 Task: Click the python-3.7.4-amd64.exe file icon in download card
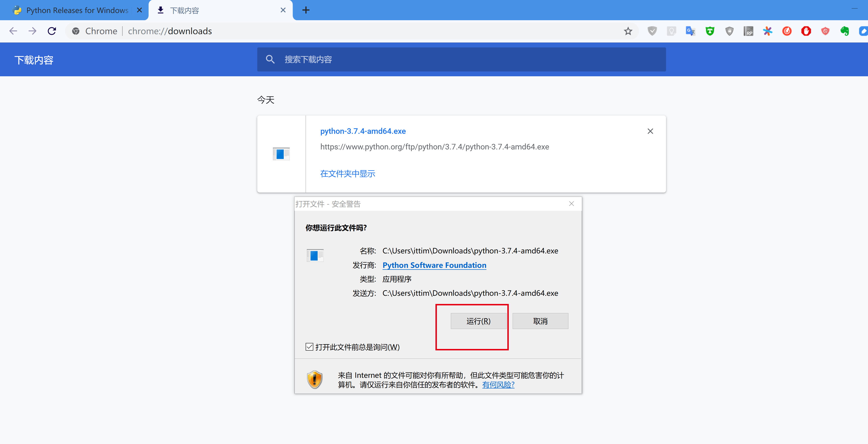[x=281, y=154]
